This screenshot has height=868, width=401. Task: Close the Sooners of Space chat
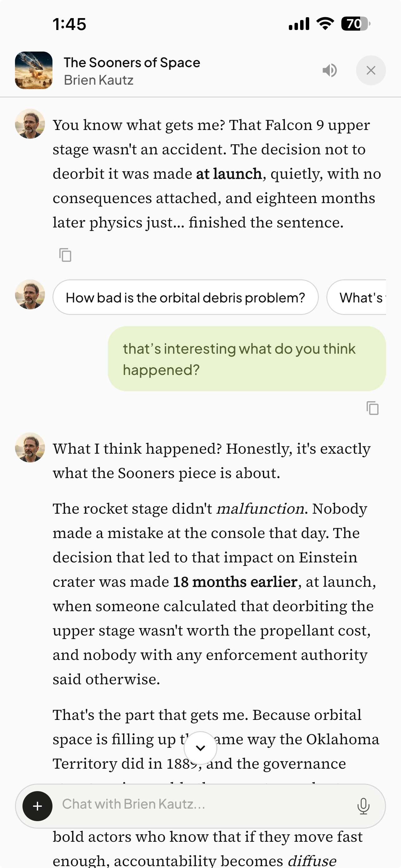[x=371, y=70]
